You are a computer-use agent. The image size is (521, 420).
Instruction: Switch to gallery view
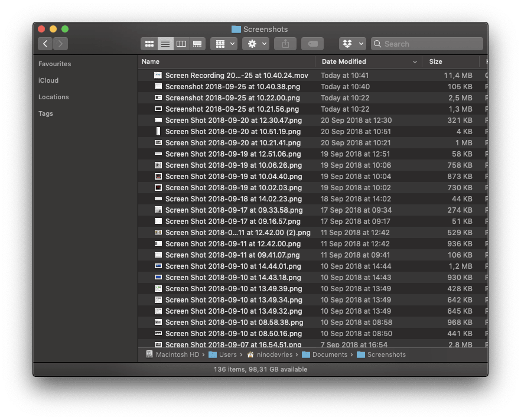[197, 43]
